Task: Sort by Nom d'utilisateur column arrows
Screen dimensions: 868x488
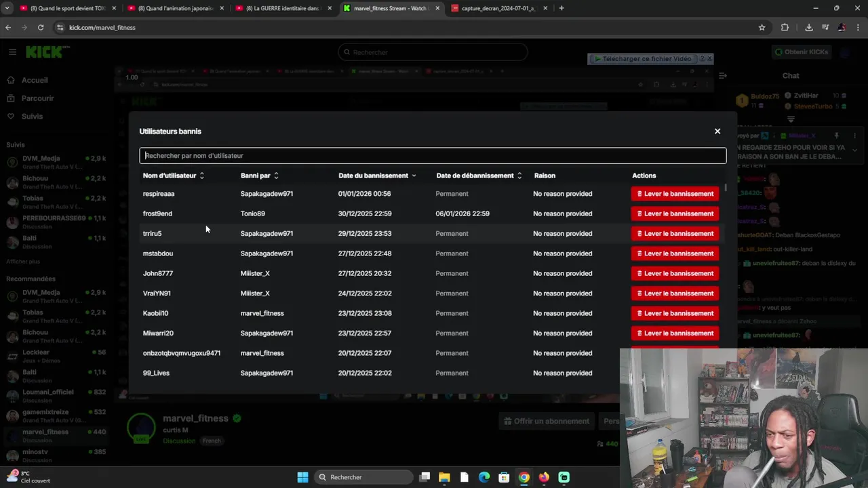Action: [x=202, y=176]
